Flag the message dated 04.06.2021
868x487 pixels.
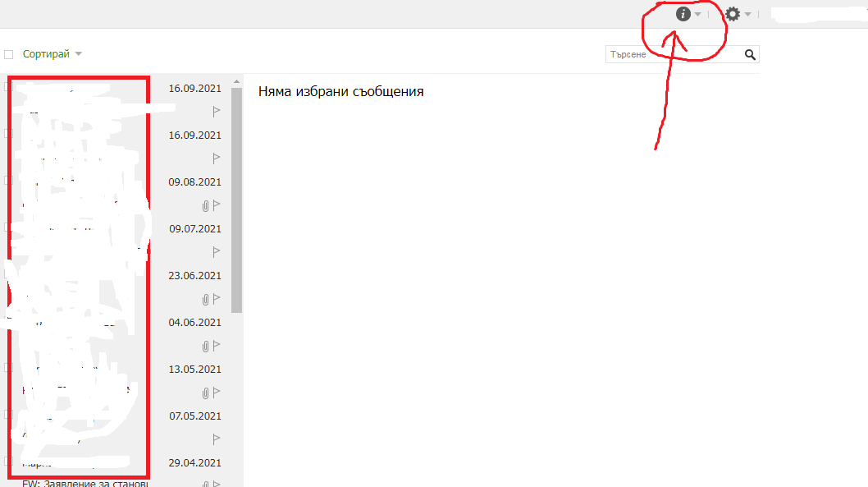tap(217, 346)
